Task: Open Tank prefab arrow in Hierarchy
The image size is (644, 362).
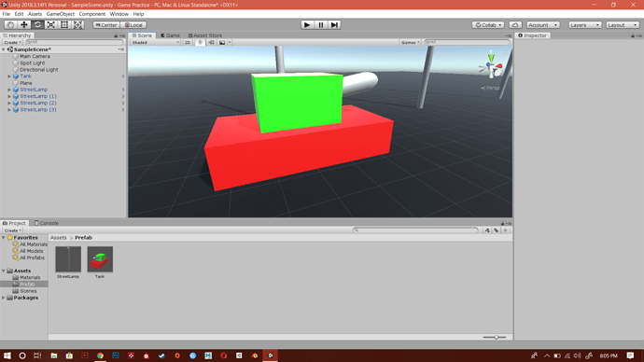Action: [123, 77]
